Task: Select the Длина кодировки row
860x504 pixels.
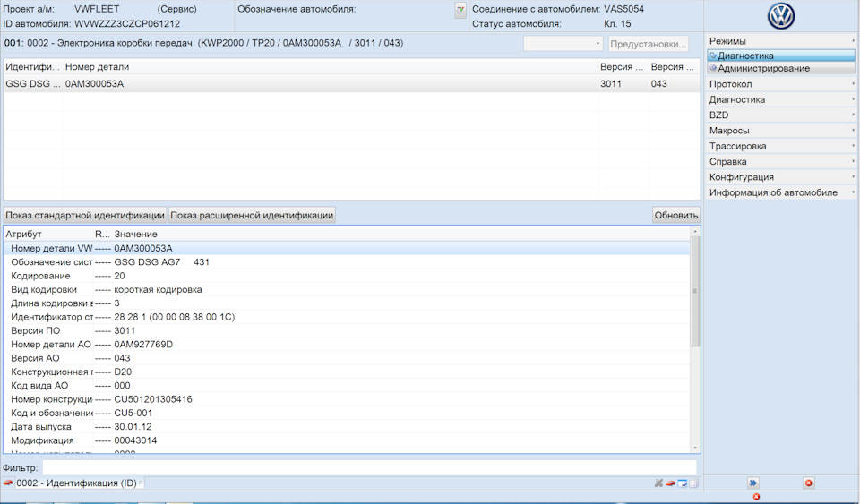Action: pos(347,303)
